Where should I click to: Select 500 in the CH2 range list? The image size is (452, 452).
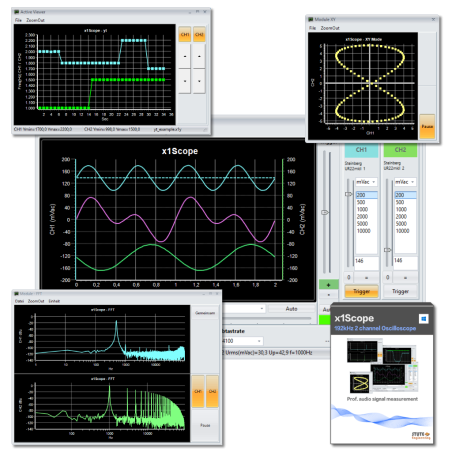point(406,202)
